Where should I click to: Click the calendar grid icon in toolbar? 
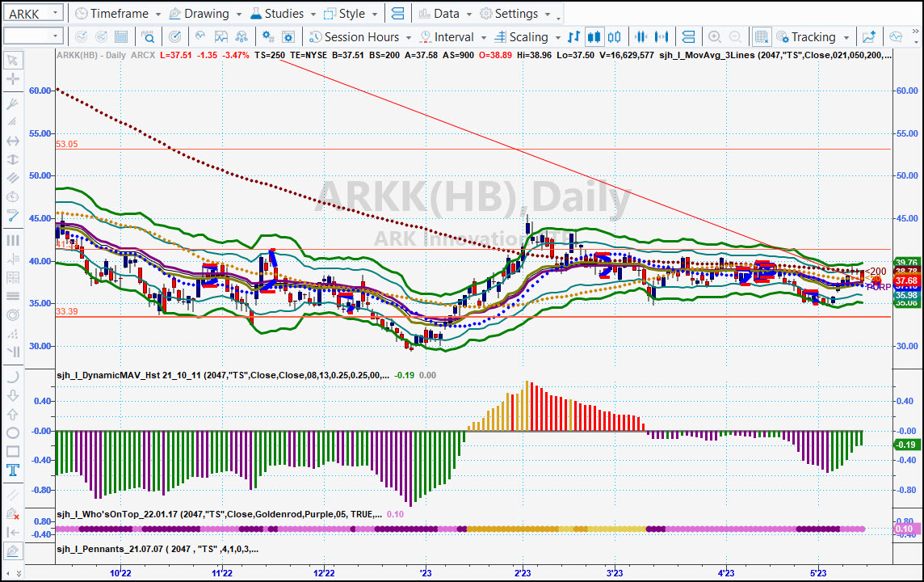click(121, 37)
